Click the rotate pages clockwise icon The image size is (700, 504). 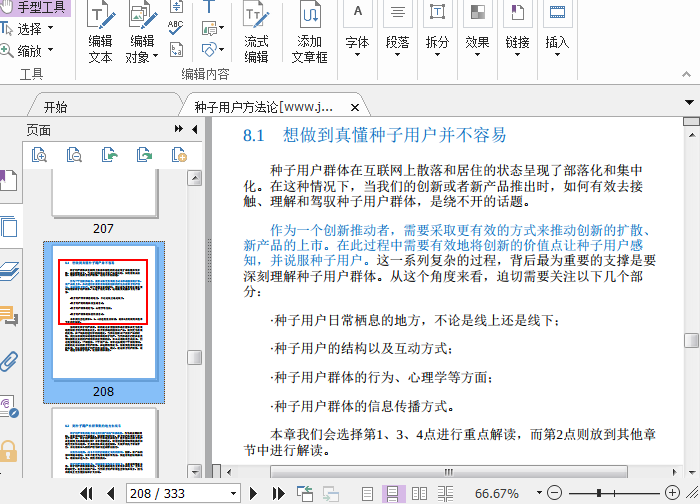point(144,155)
